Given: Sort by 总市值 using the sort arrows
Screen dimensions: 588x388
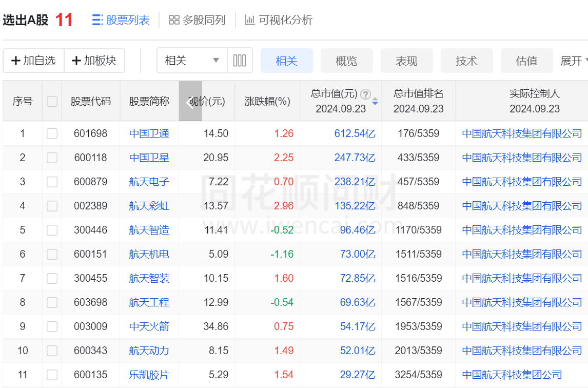Looking at the screenshot, I should point(375,101).
